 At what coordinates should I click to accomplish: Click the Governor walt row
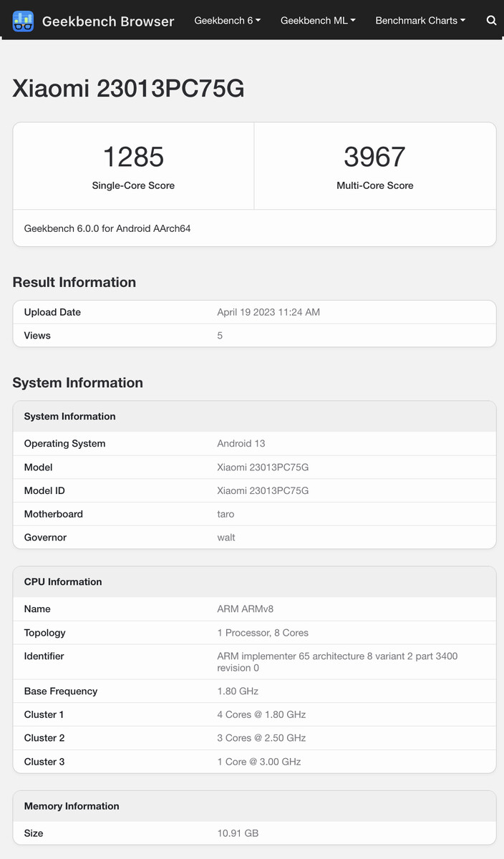point(254,538)
